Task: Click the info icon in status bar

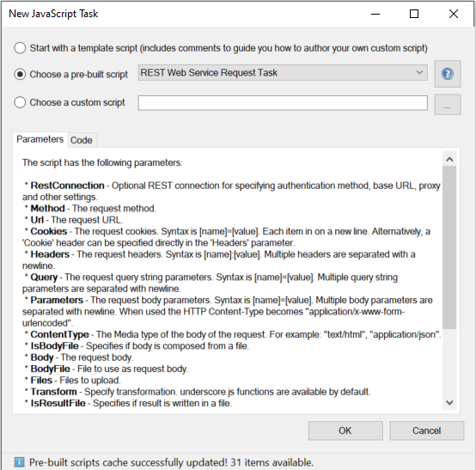Action: pyautogui.click(x=19, y=462)
